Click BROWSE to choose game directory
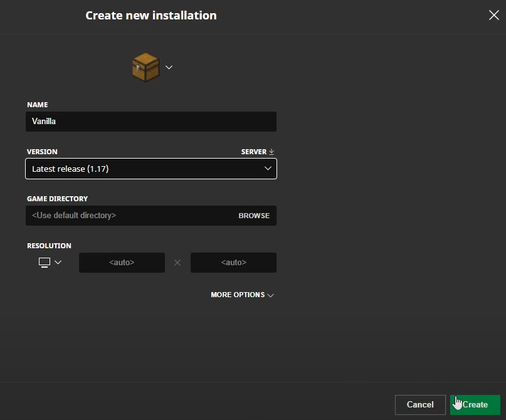The width and height of the screenshot is (506, 420). click(254, 216)
